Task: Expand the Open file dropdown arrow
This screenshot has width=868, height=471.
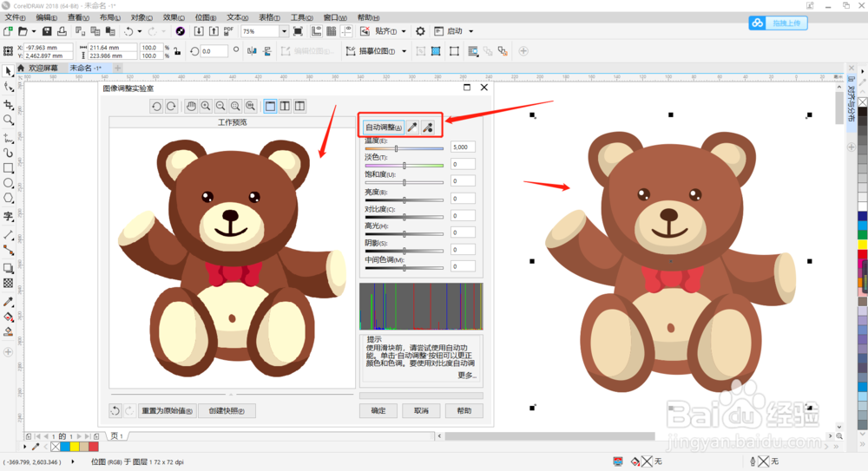Action: click(x=34, y=31)
